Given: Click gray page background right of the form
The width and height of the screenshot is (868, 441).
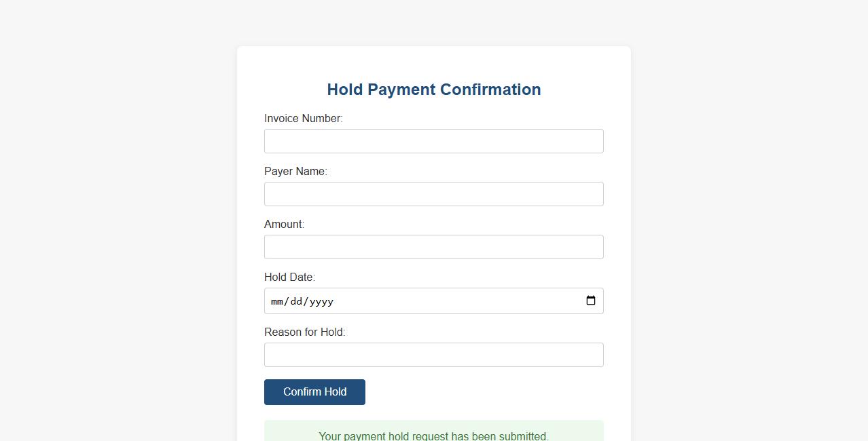Looking at the screenshot, I should tap(747, 237).
